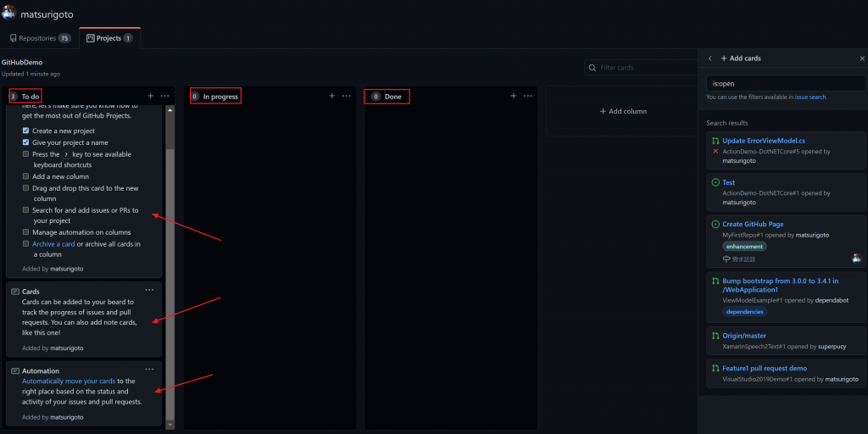Open the Automation note options menu
Screen dimensions: 868x434
point(149,370)
